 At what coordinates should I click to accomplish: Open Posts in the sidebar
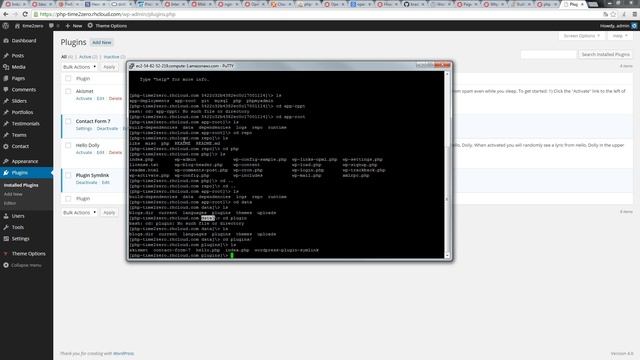pos(18,56)
